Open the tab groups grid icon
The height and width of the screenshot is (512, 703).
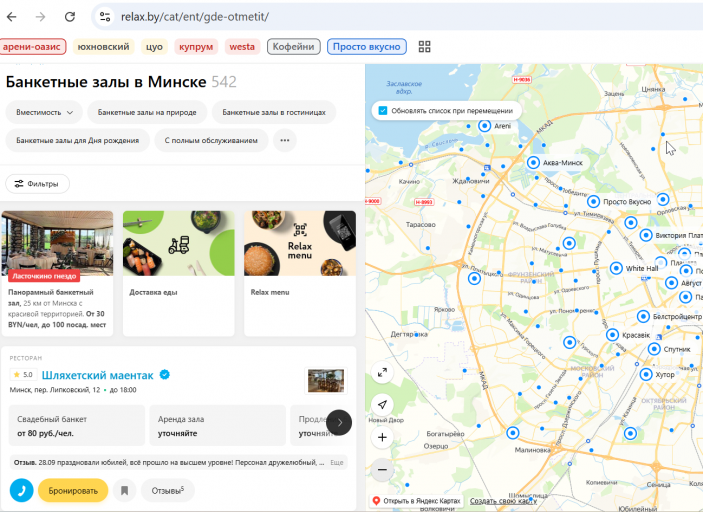[424, 47]
